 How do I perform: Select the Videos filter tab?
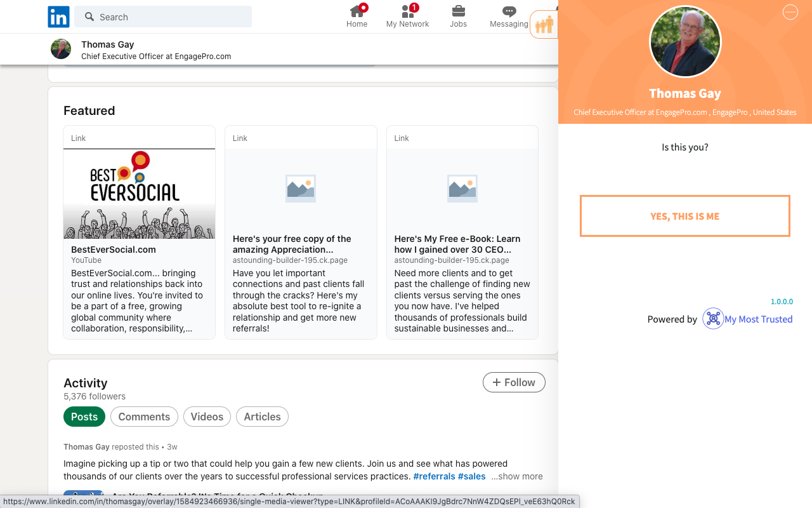[x=207, y=417]
